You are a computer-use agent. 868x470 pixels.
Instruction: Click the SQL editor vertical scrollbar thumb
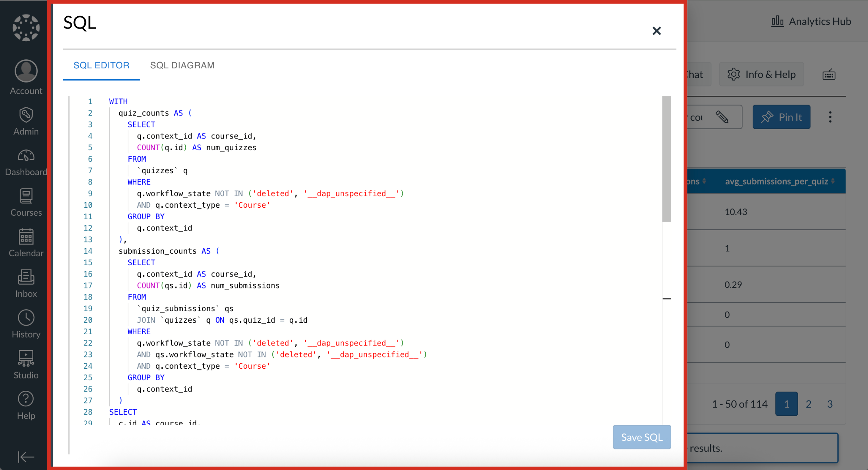tap(667, 158)
